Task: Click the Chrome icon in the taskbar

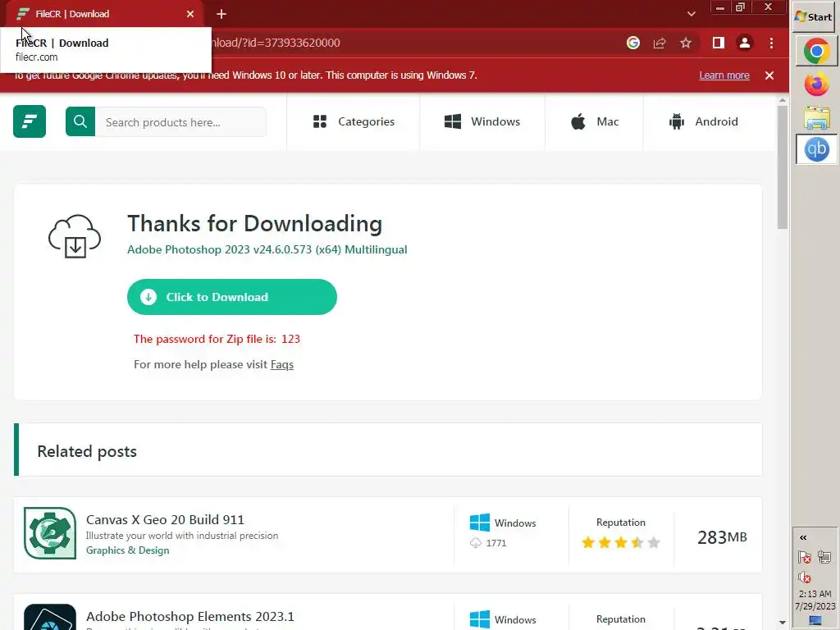Action: 816,51
